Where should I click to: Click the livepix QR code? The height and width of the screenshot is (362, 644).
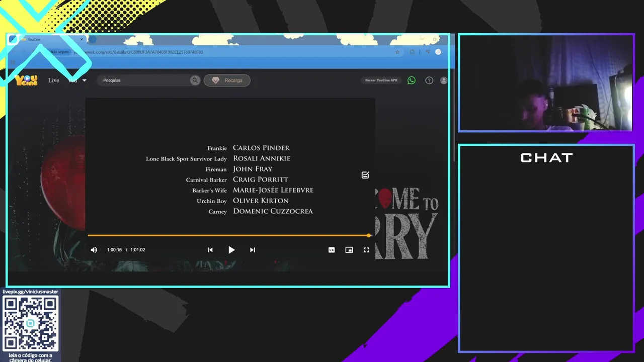(x=30, y=323)
